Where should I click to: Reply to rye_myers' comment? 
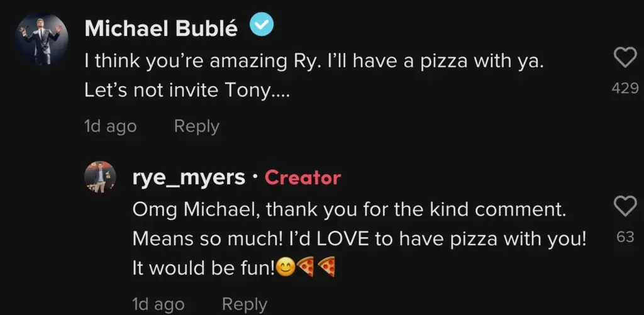click(245, 304)
